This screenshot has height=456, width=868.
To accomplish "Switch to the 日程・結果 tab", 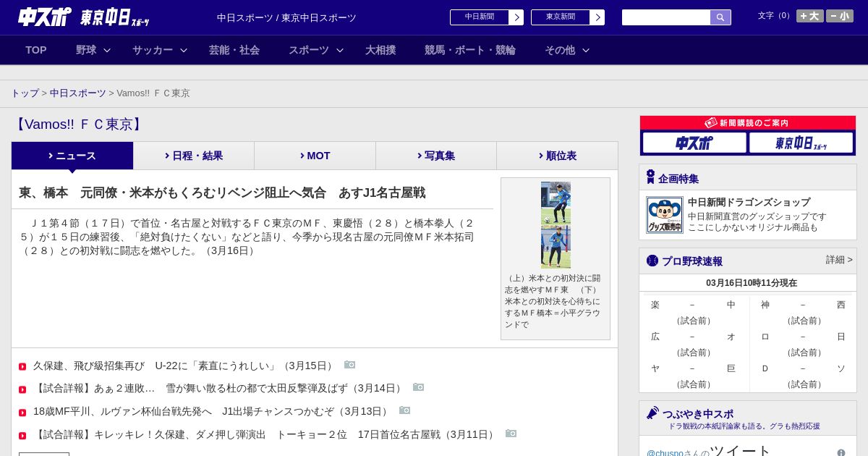I will tap(194, 156).
